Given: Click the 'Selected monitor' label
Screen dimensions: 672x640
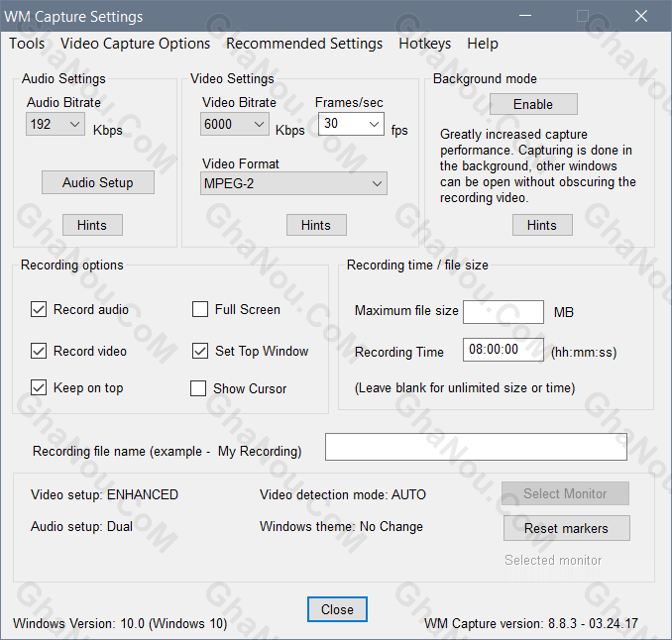Looking at the screenshot, I should (x=553, y=561).
